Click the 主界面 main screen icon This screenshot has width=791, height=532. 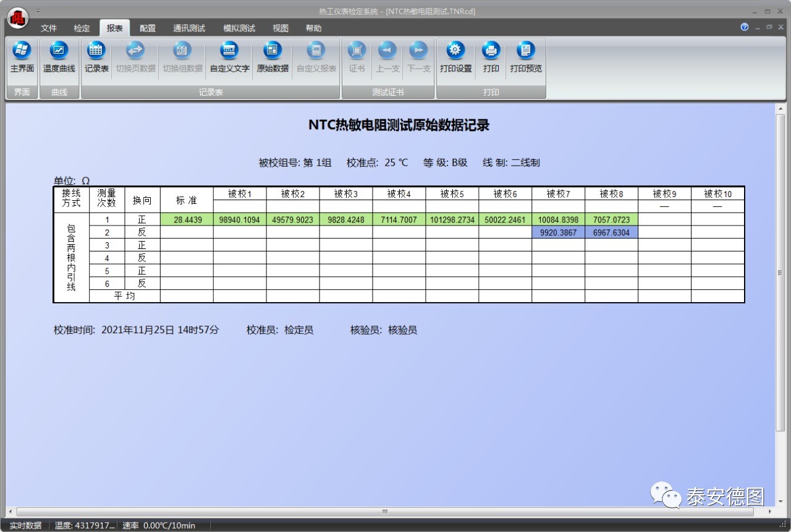[x=22, y=57]
